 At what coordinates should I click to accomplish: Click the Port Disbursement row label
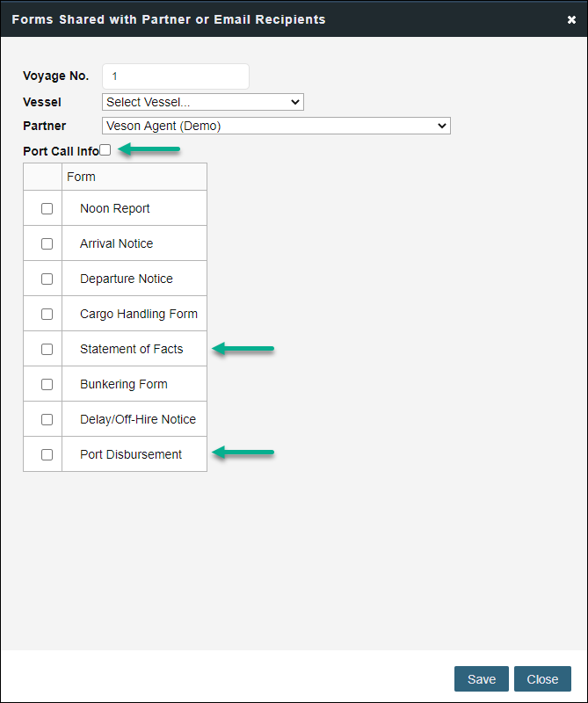131,454
